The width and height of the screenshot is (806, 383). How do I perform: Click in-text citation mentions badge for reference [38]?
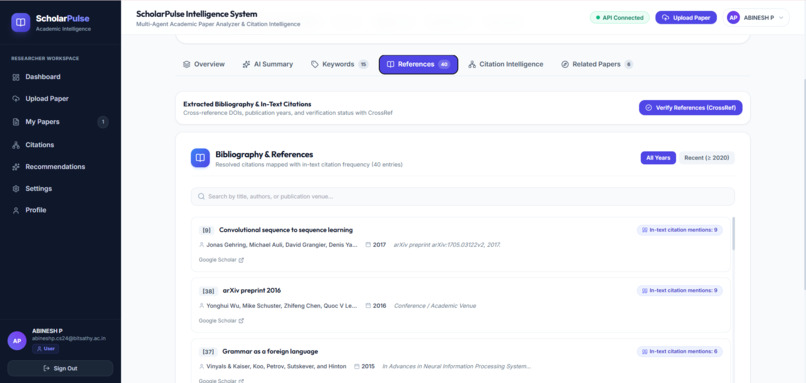[x=680, y=290]
